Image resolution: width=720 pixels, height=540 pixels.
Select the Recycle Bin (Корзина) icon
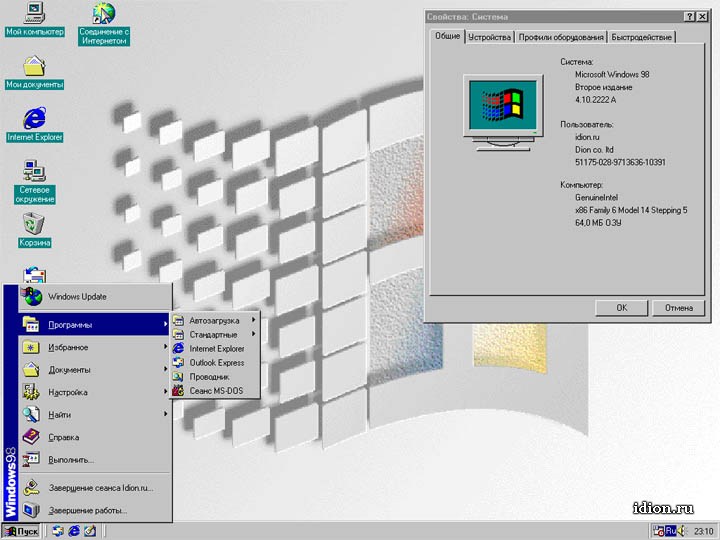pyautogui.click(x=34, y=230)
